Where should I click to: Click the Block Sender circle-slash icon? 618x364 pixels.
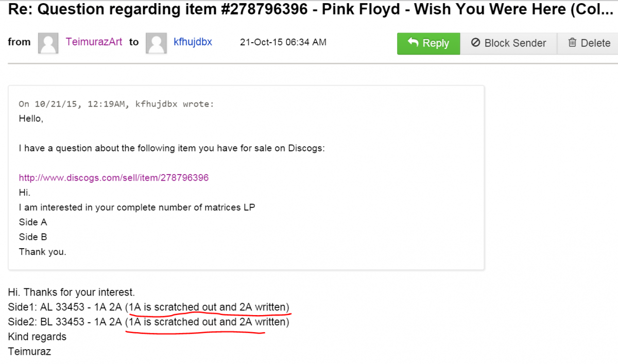(x=476, y=43)
